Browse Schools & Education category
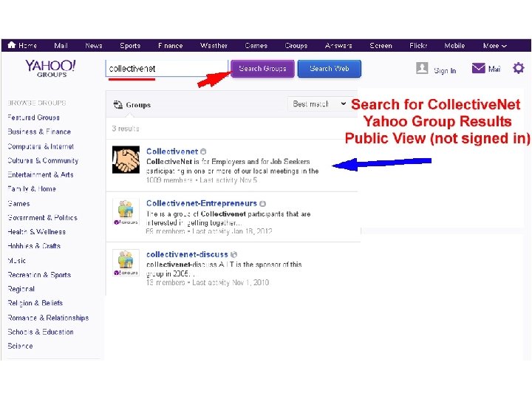The width and height of the screenshot is (532, 399). point(41,332)
